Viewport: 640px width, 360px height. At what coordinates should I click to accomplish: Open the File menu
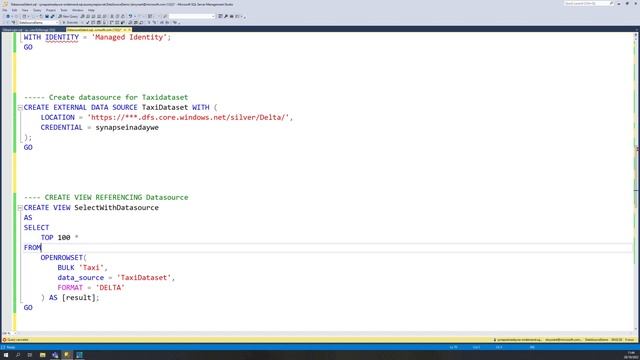point(5,10)
